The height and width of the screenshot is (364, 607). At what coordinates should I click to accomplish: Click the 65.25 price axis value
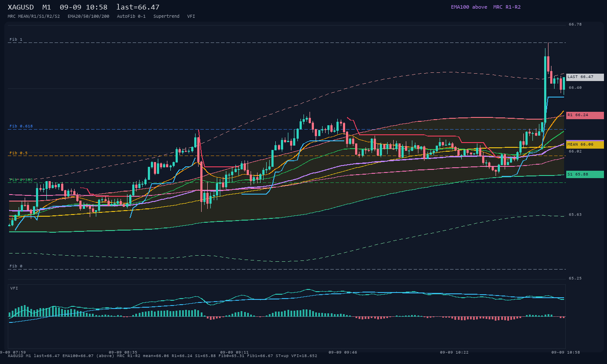click(x=575, y=278)
